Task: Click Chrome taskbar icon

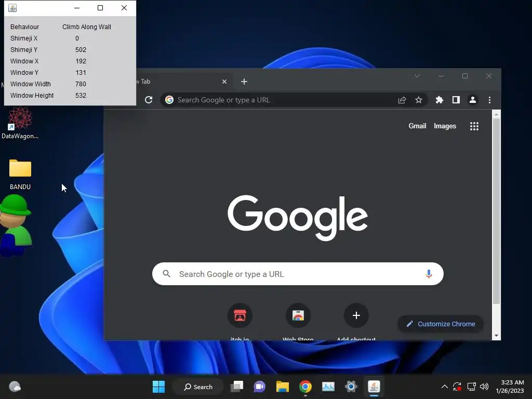Action: tap(305, 387)
